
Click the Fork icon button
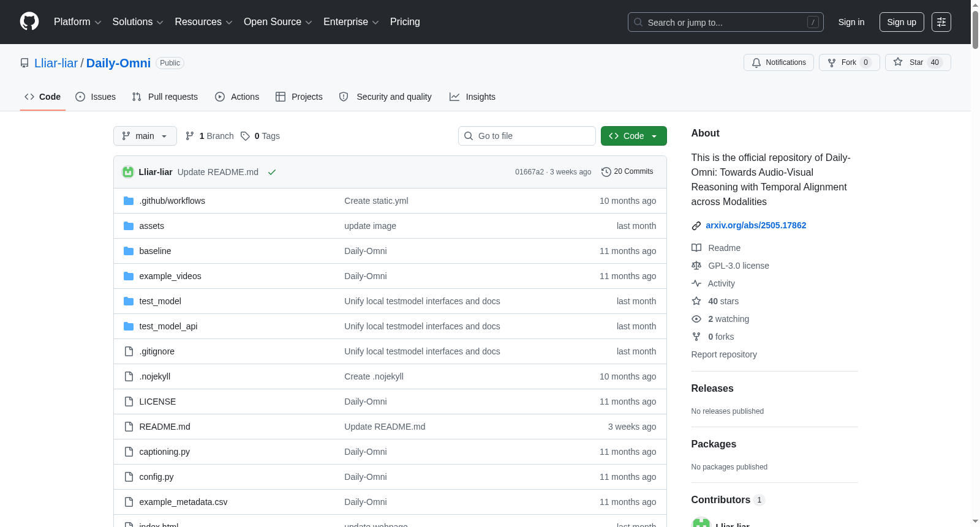click(x=832, y=62)
